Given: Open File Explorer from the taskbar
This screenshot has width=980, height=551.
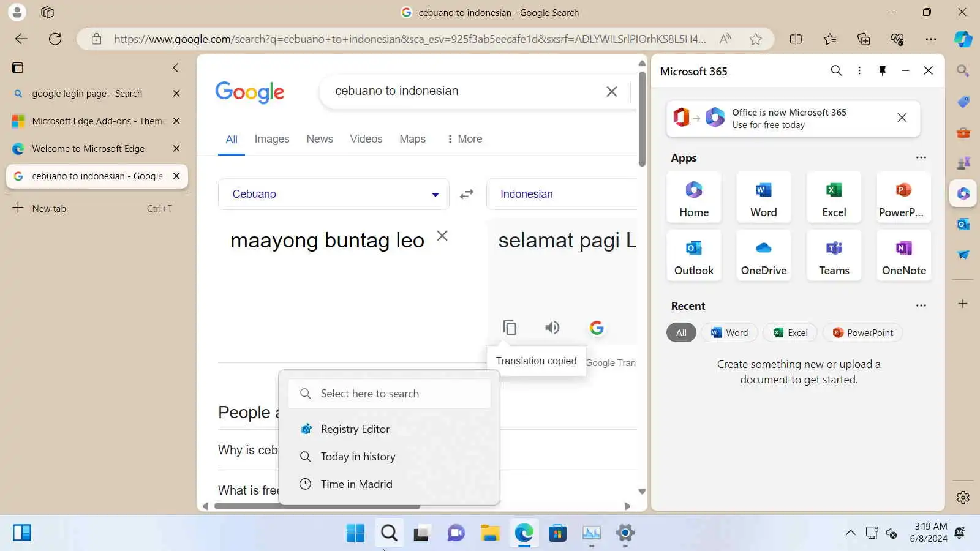Looking at the screenshot, I should pyautogui.click(x=490, y=533).
